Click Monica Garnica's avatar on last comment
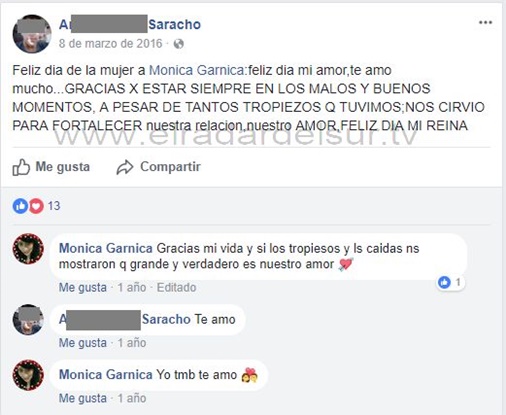506x415 pixels. pyautogui.click(x=28, y=375)
